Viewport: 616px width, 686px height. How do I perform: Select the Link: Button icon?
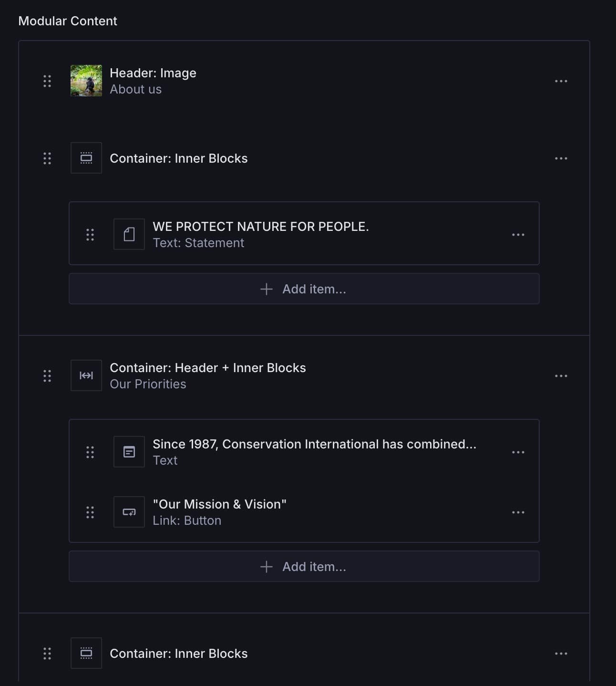pos(129,512)
